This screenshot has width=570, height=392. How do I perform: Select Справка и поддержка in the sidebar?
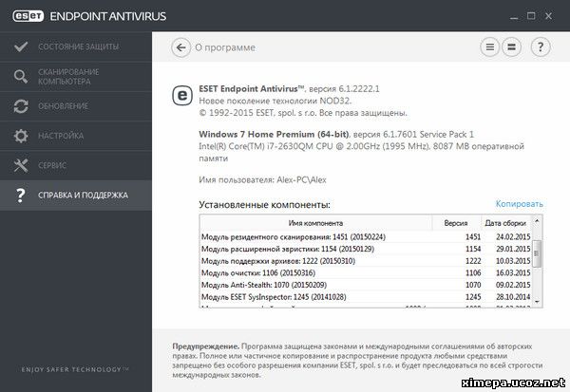click(83, 196)
